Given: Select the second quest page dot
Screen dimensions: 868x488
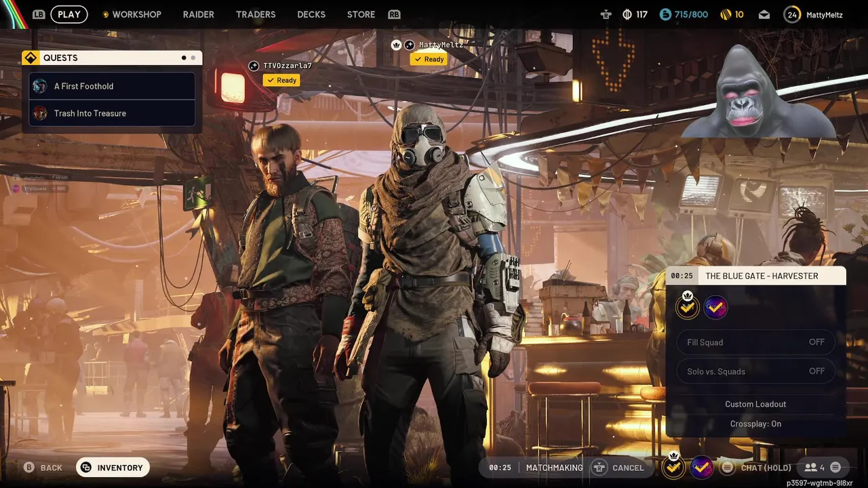Looking at the screenshot, I should point(193,58).
